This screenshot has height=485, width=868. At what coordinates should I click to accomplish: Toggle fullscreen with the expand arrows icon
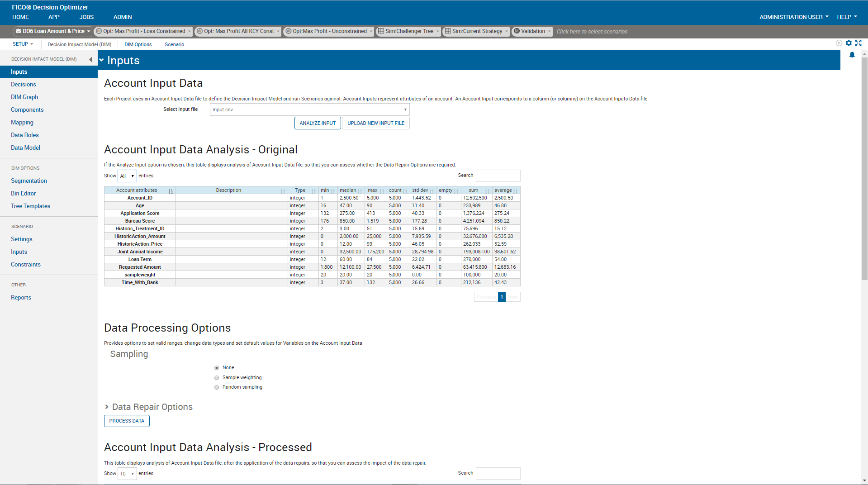[859, 43]
